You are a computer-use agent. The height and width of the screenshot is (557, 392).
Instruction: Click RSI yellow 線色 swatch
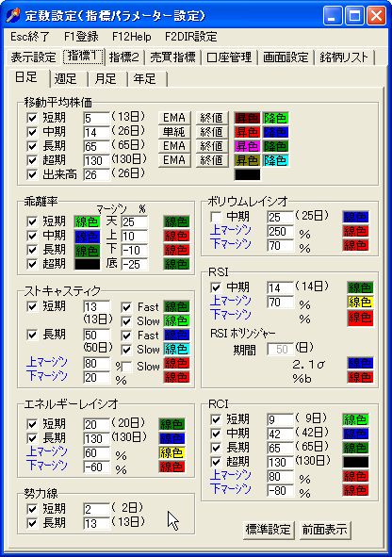pyautogui.click(x=360, y=302)
